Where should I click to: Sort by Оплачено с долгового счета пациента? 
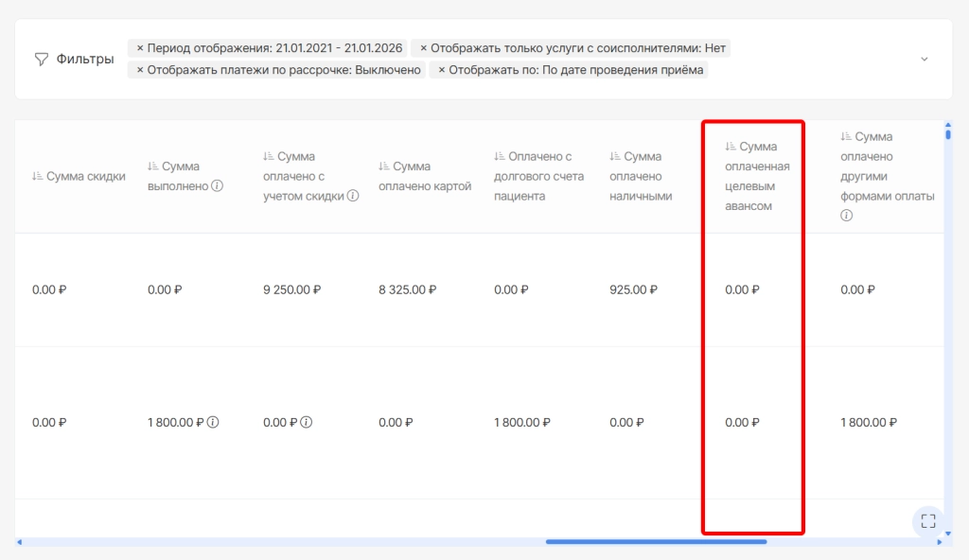point(500,157)
